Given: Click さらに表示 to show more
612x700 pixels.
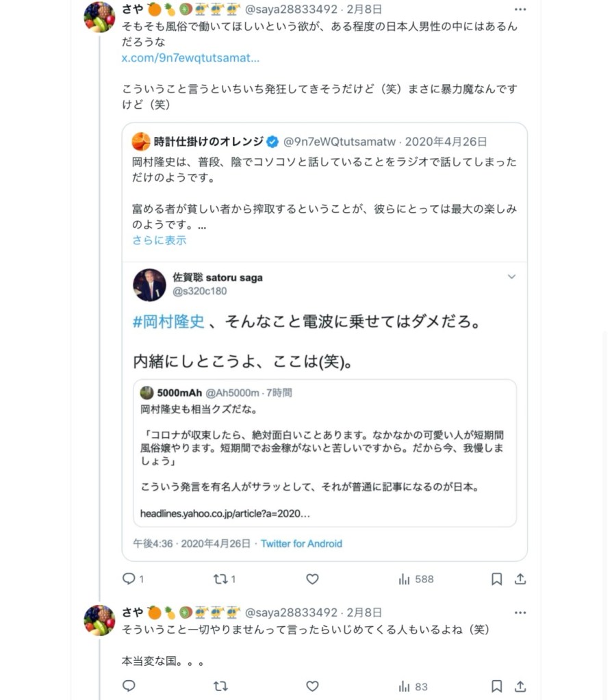Looking at the screenshot, I should tap(159, 240).
